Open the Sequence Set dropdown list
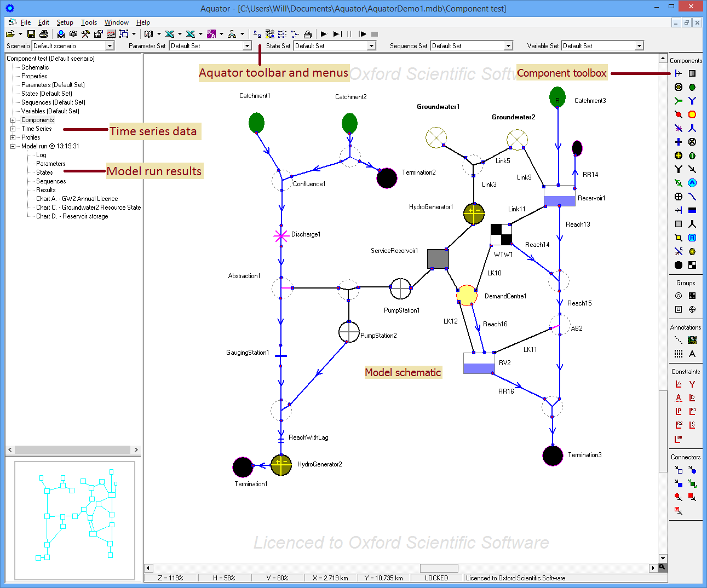707x588 pixels. coord(508,46)
